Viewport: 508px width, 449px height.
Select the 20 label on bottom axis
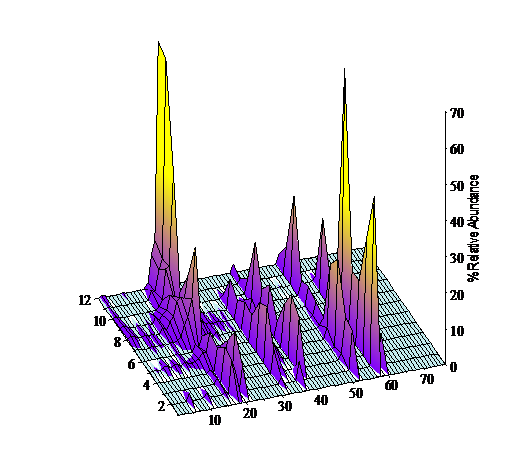(x=250, y=413)
